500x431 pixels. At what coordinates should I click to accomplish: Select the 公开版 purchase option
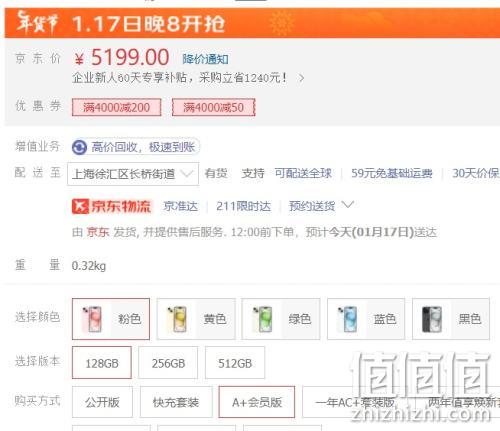coord(102,402)
